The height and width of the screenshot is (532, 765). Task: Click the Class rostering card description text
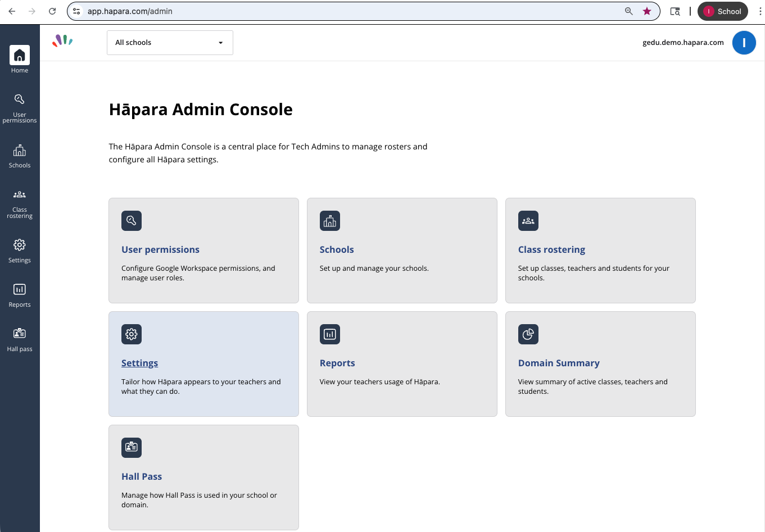point(594,273)
